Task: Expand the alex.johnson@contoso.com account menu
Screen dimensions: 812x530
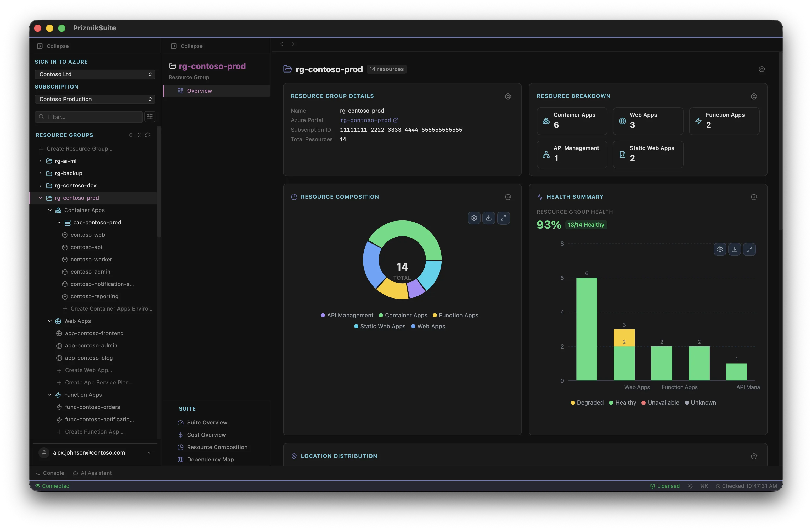Action: [x=149, y=452]
